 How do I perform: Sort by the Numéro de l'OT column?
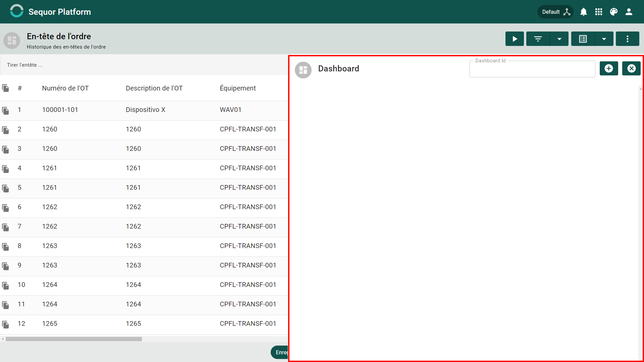click(x=65, y=88)
